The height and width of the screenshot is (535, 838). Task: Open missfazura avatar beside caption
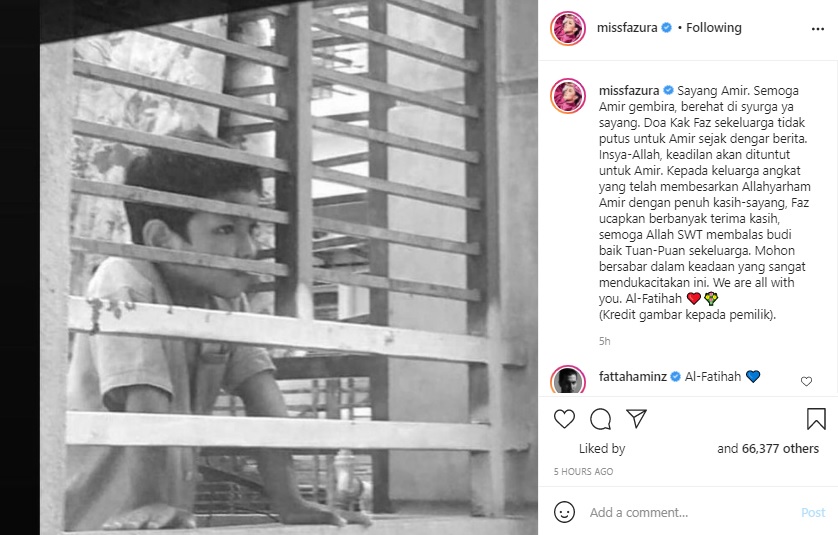568,96
